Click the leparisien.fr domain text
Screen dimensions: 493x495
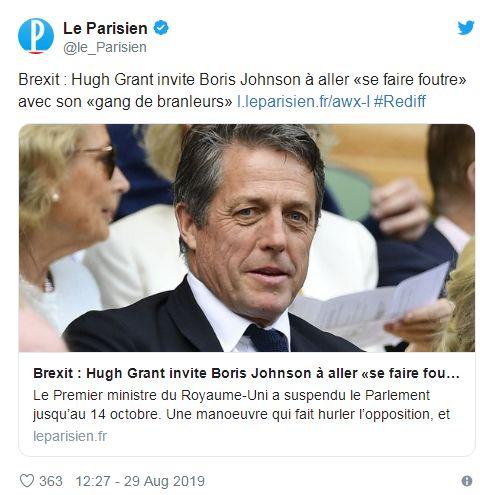point(70,436)
